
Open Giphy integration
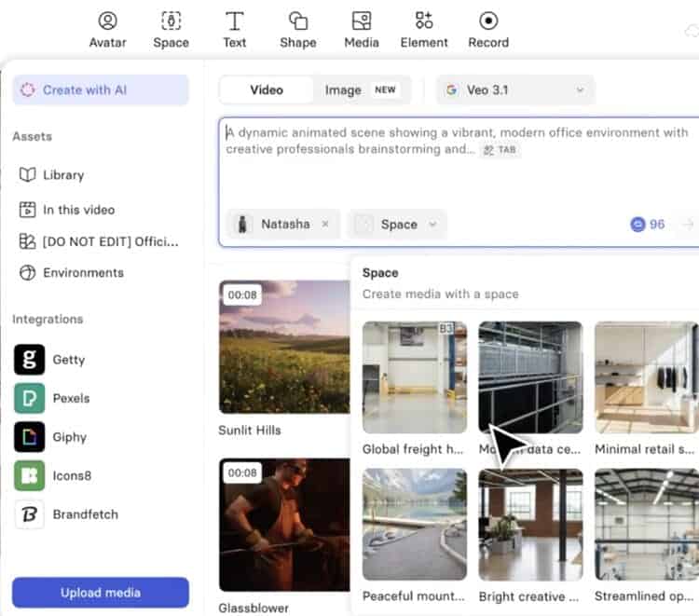(x=52, y=437)
